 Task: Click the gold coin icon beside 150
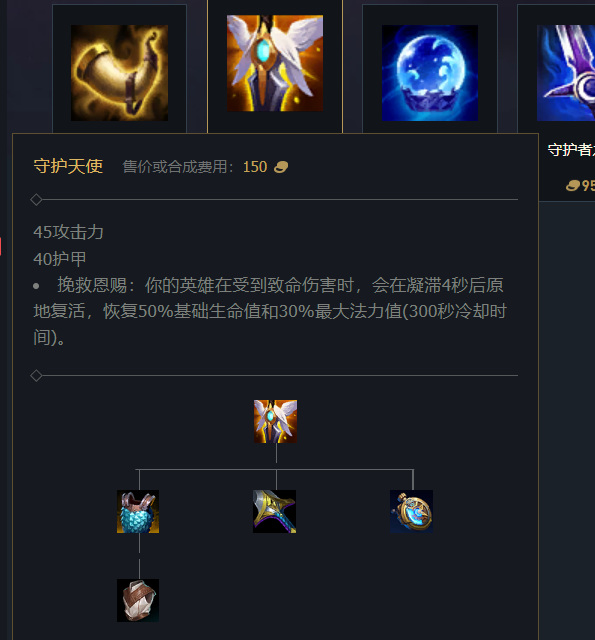pos(281,167)
